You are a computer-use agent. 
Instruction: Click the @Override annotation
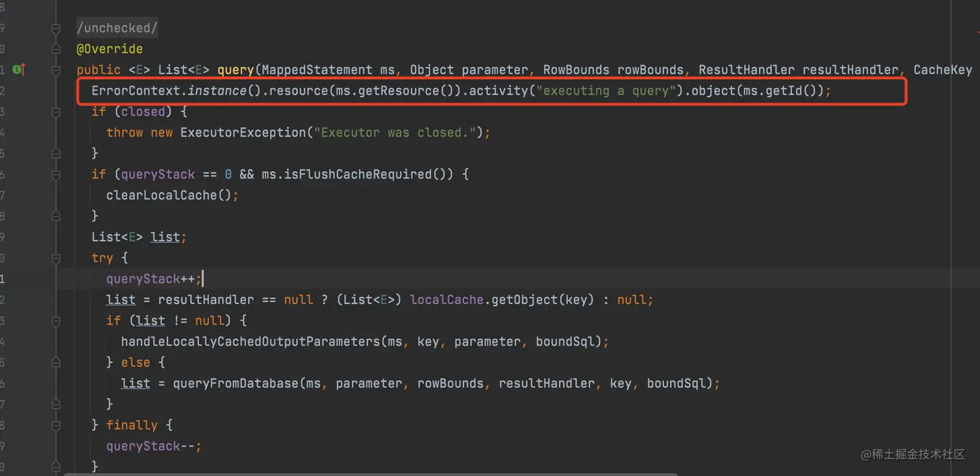coord(110,49)
